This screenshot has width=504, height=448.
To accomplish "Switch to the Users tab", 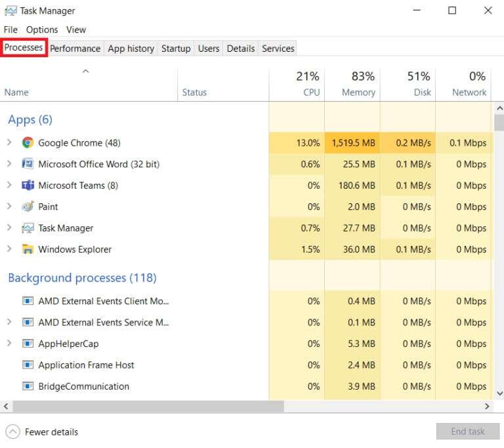I will pos(209,49).
